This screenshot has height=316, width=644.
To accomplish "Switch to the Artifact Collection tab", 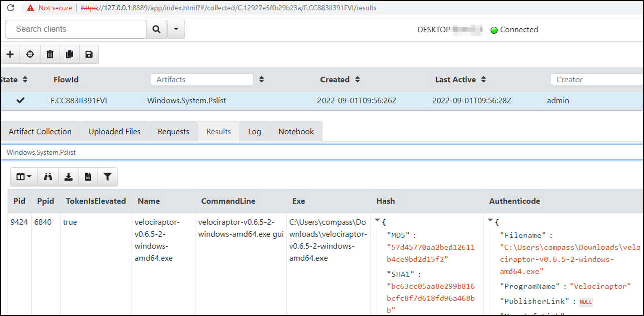I will point(40,132).
